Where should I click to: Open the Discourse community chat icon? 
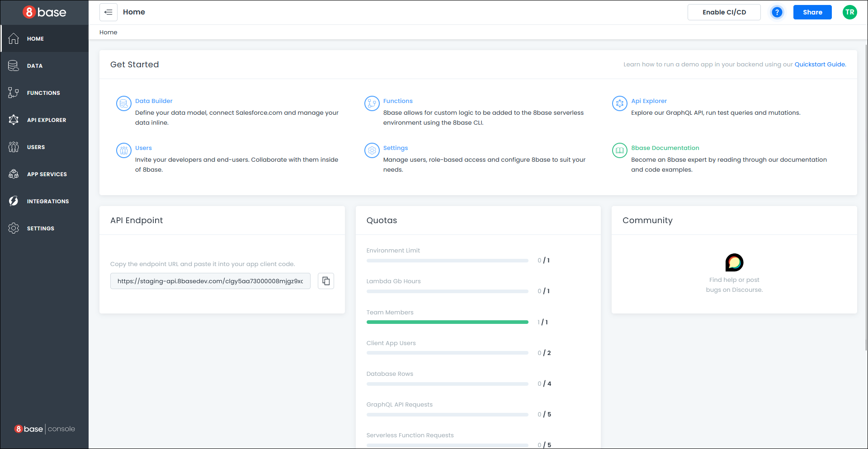[734, 262]
